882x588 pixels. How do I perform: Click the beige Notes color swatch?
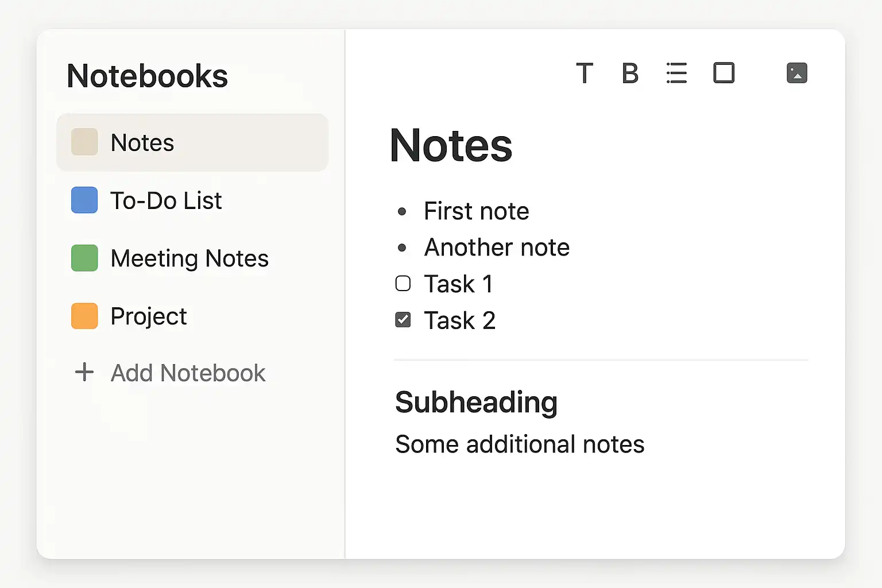(84, 142)
